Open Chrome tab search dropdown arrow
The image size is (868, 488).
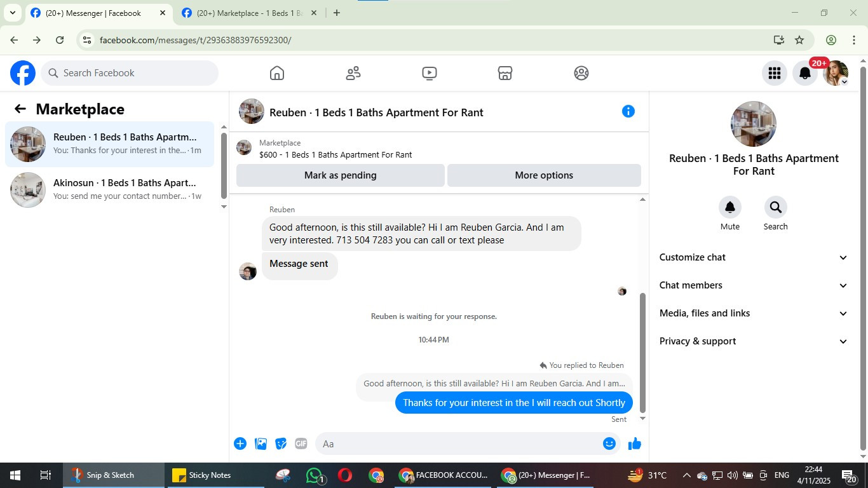[x=12, y=13]
